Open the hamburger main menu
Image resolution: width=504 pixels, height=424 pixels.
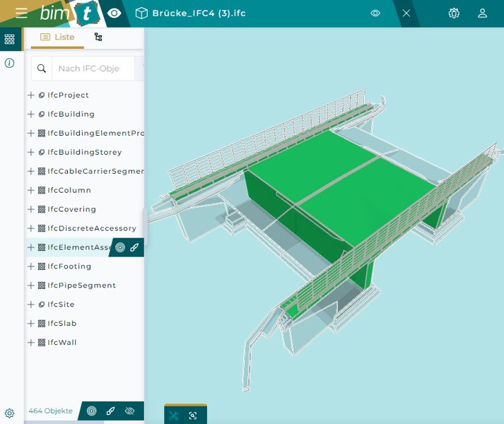[21, 13]
